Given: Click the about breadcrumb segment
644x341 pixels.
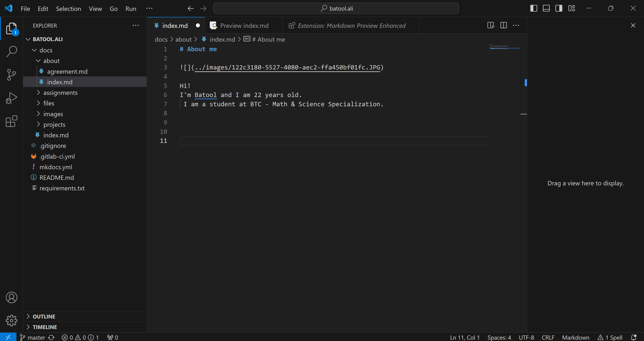Looking at the screenshot, I should click(x=183, y=40).
